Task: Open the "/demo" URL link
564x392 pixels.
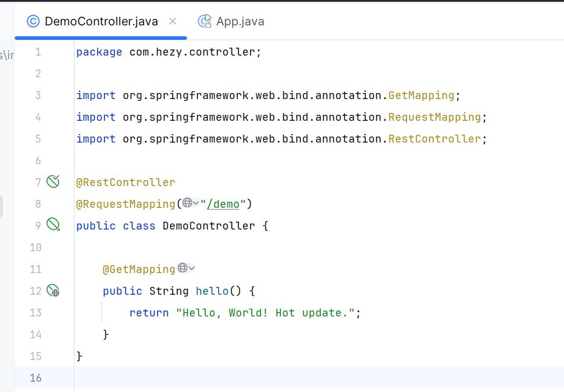Action: click(223, 204)
